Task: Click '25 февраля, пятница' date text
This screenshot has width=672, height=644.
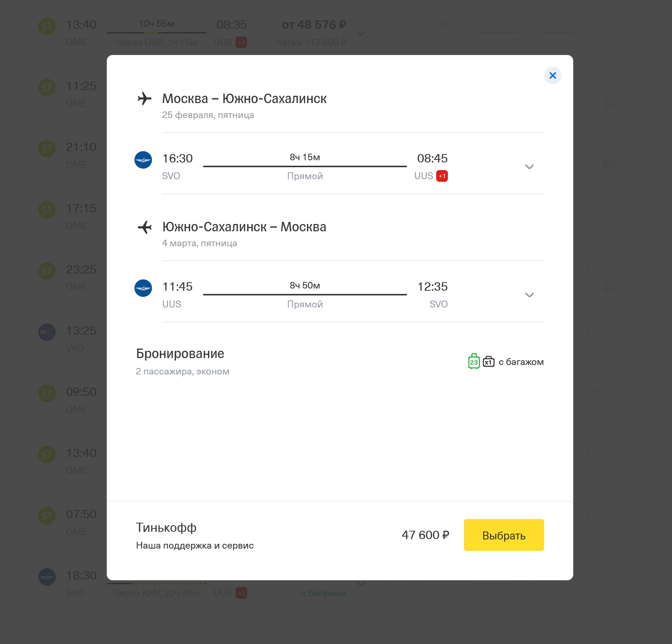Action: pos(208,115)
